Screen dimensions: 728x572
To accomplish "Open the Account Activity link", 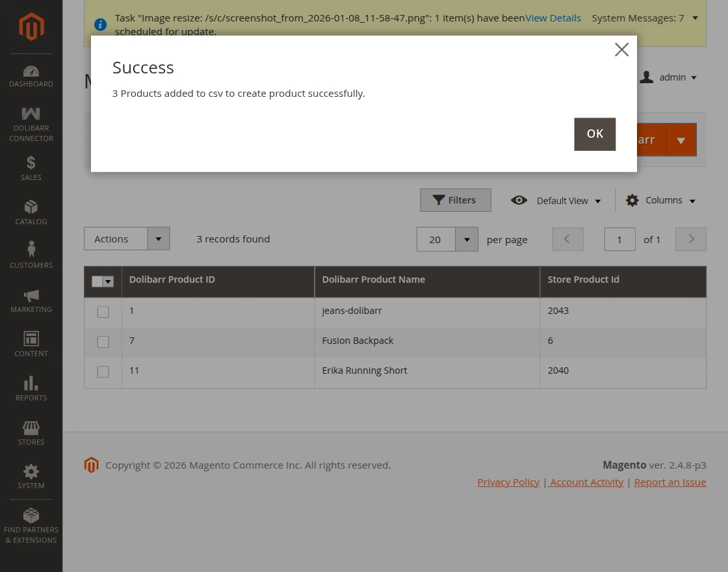I will click(x=586, y=482).
